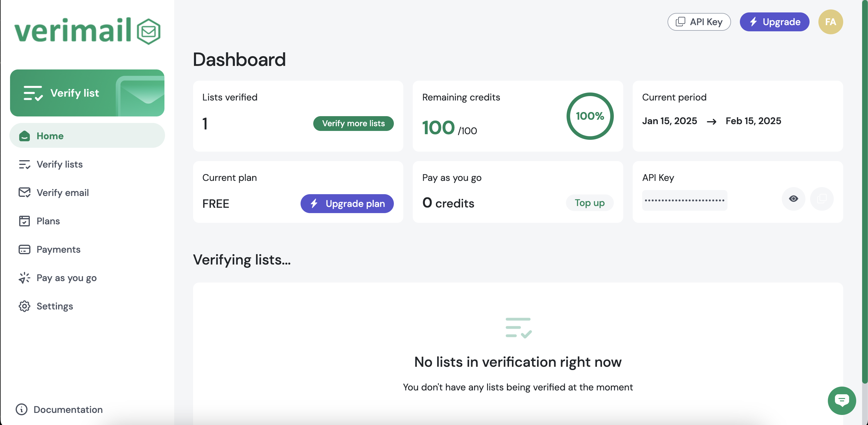Click the 'FREE' plan label
Viewport: 868px width, 425px height.
(216, 204)
